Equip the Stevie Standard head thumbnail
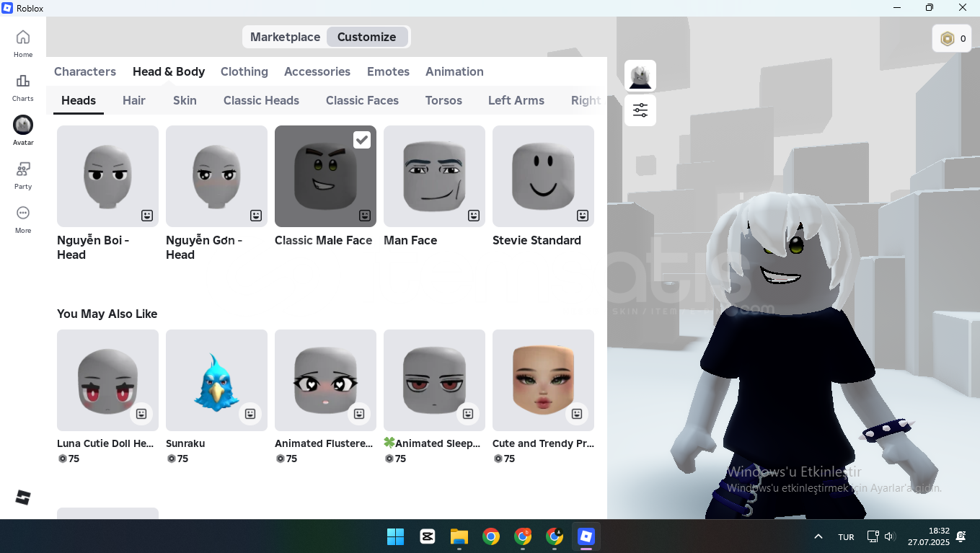980x553 pixels. pos(543,176)
